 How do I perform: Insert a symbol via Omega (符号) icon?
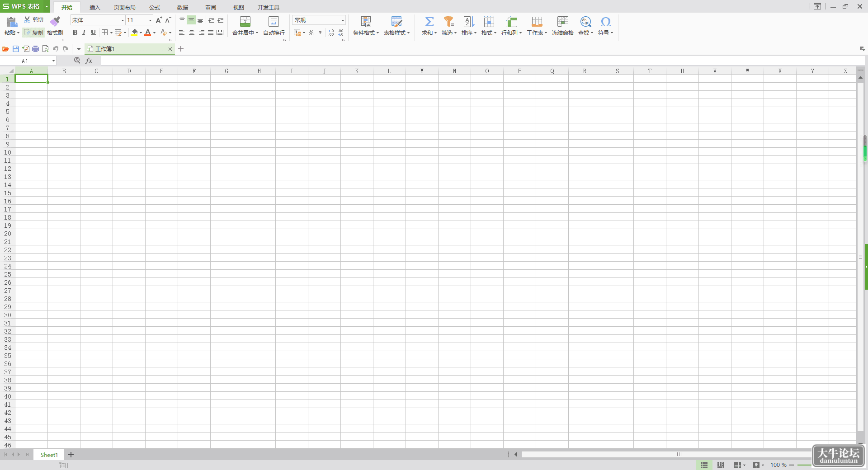tap(605, 22)
